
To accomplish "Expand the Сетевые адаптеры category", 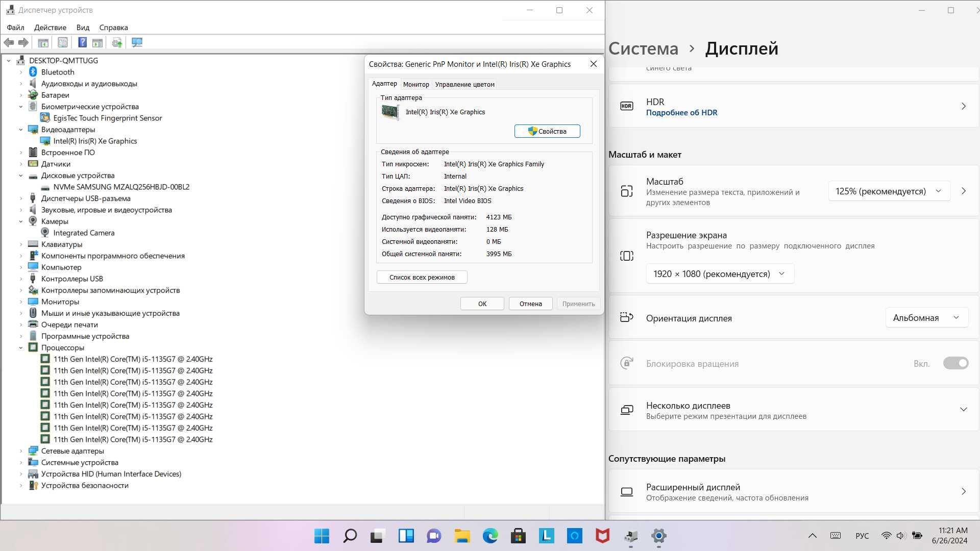I will click(21, 451).
